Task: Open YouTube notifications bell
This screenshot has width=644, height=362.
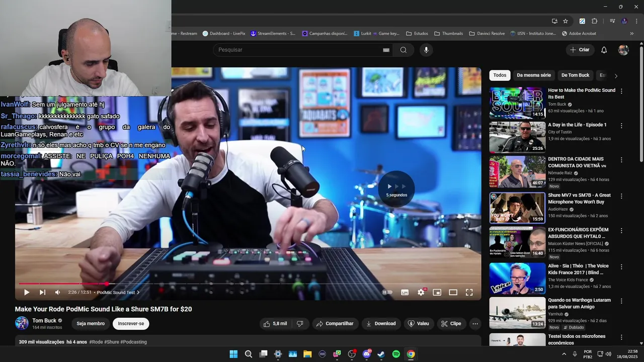Action: pos(604,50)
